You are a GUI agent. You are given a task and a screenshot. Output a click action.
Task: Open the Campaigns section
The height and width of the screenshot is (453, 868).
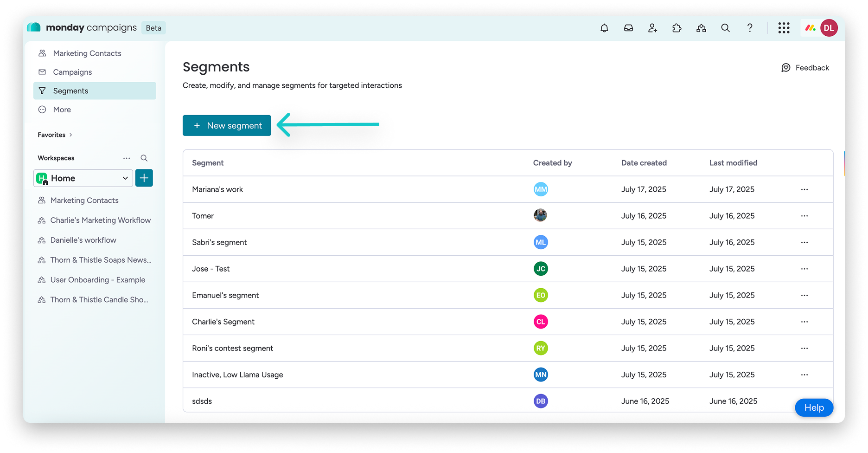point(95,72)
